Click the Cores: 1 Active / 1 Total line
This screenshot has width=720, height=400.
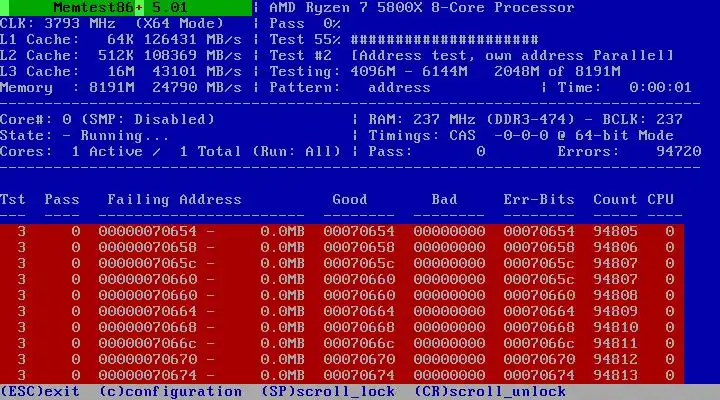170,152
